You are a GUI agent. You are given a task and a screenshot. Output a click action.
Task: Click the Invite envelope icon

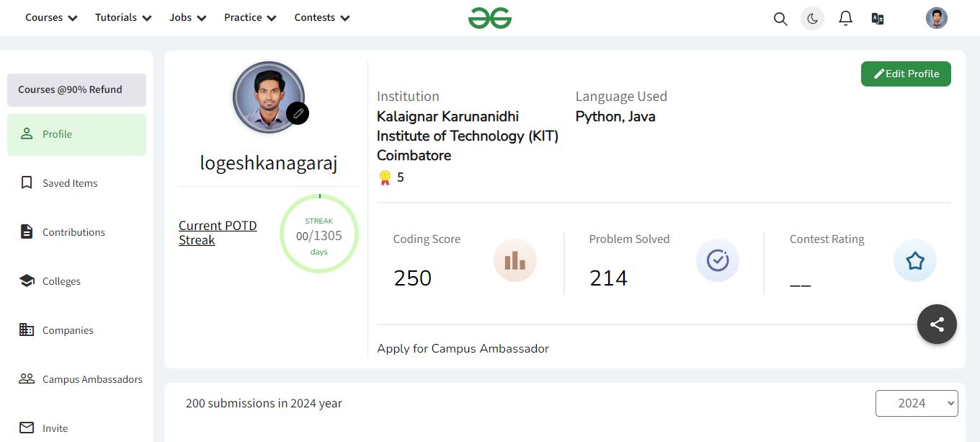click(x=27, y=428)
